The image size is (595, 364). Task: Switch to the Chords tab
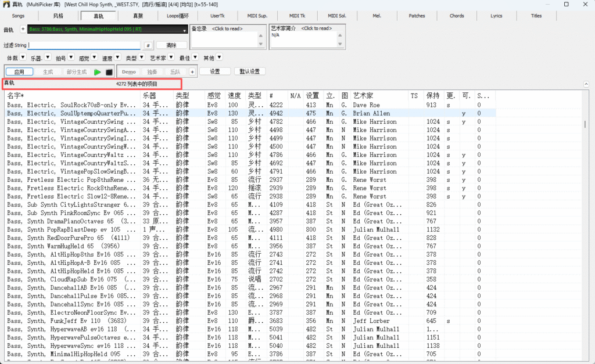click(457, 16)
